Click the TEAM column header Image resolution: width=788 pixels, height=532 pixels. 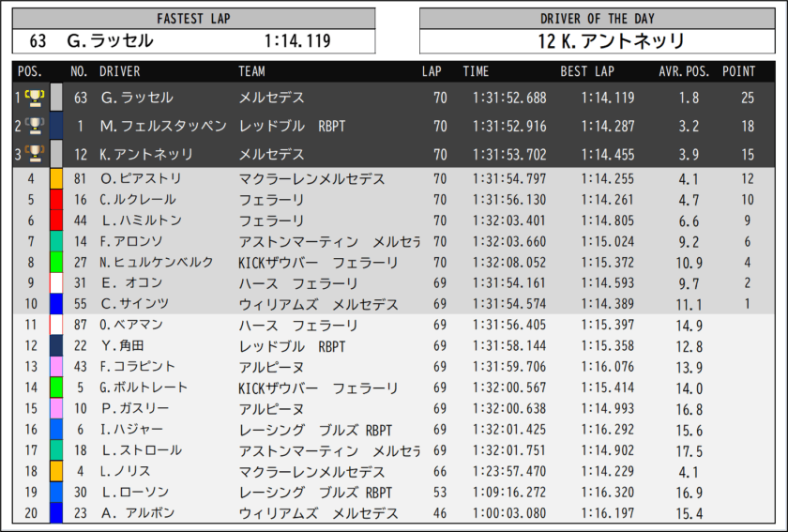[x=251, y=71]
